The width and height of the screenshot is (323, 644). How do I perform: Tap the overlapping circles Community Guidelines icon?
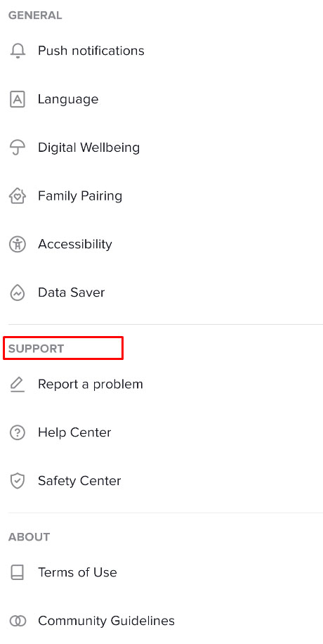18,621
